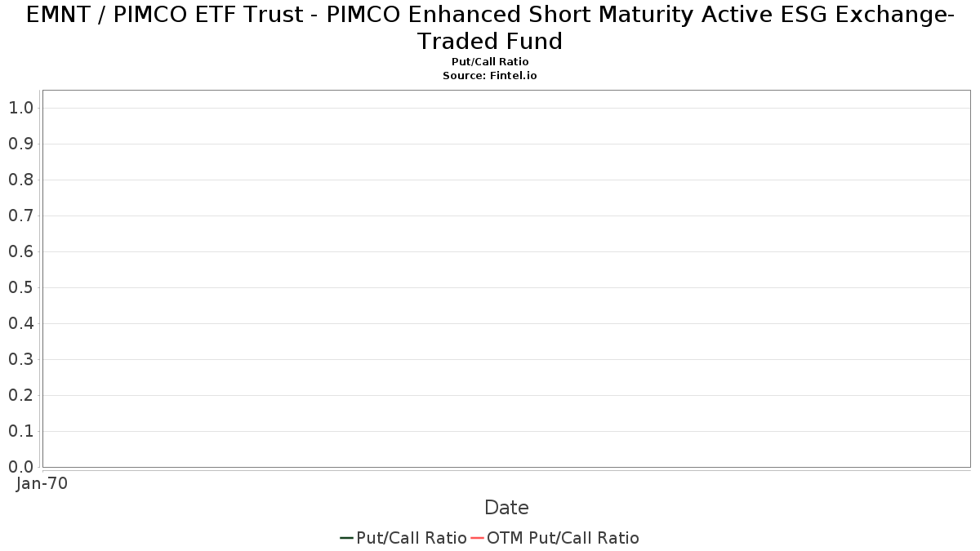
Task: Click the Put/Call Ratio legend label
Action: point(412,538)
